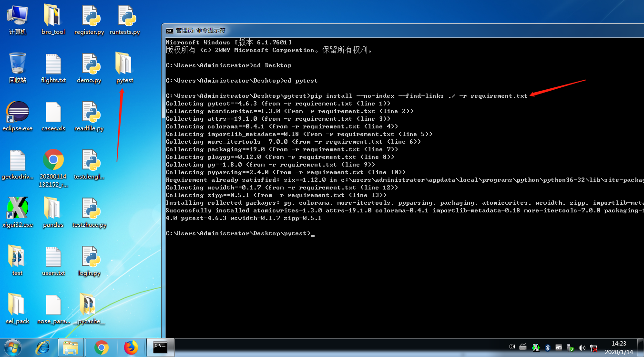The height and width of the screenshot is (357, 644).
Task: Click 'Collecting zipp==0.5.1' output line
Action: 276,195
